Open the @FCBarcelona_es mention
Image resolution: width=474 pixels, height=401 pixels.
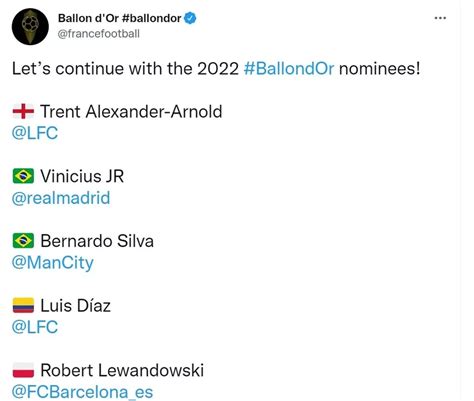coord(82,392)
